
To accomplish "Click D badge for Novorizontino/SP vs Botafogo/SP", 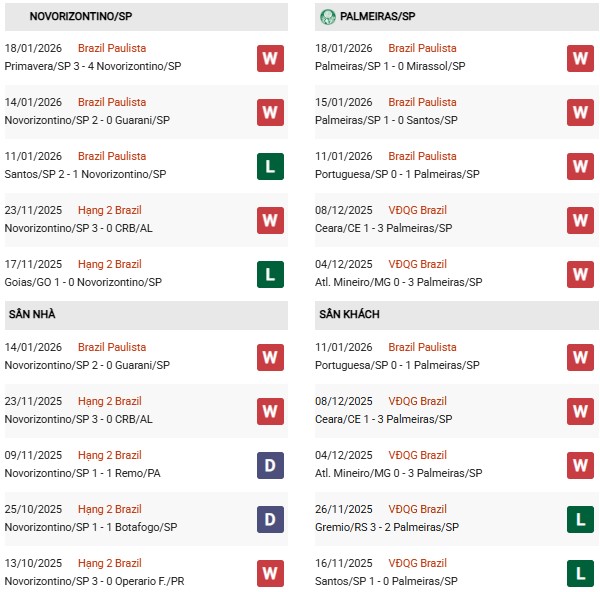I will (x=270, y=519).
